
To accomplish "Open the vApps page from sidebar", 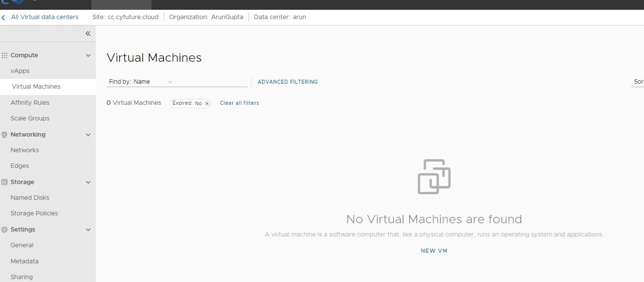I will point(20,70).
